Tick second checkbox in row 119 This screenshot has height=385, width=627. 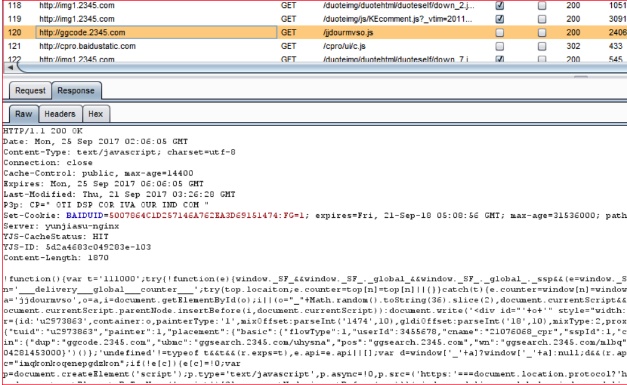[x=542, y=19]
